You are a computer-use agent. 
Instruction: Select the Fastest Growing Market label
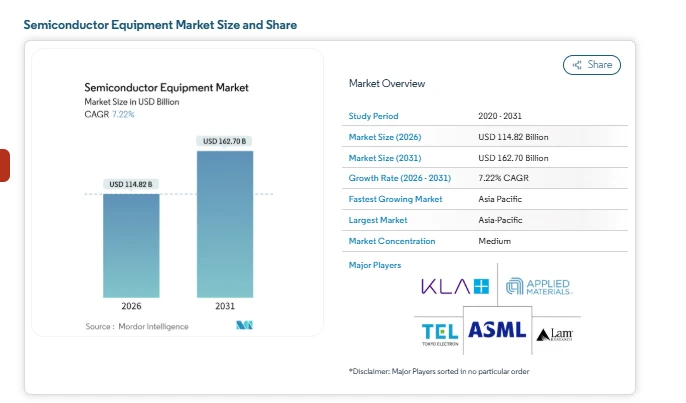coord(395,199)
